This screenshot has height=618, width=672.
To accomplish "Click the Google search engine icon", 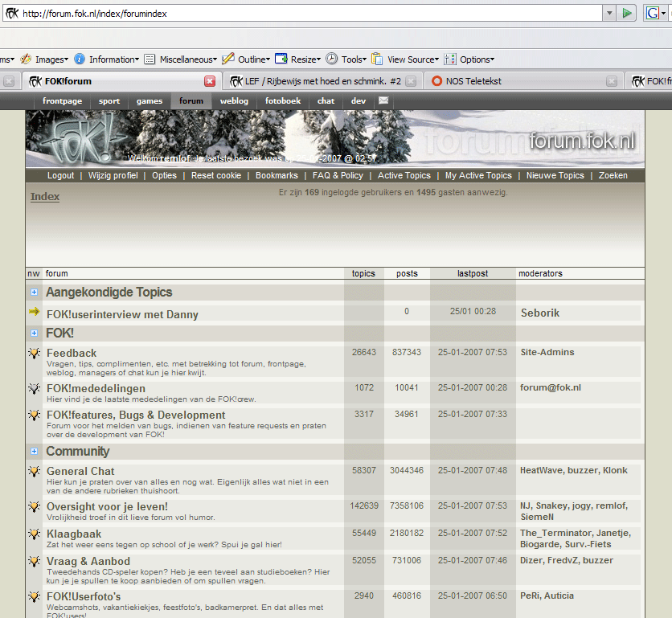I will coord(653,14).
